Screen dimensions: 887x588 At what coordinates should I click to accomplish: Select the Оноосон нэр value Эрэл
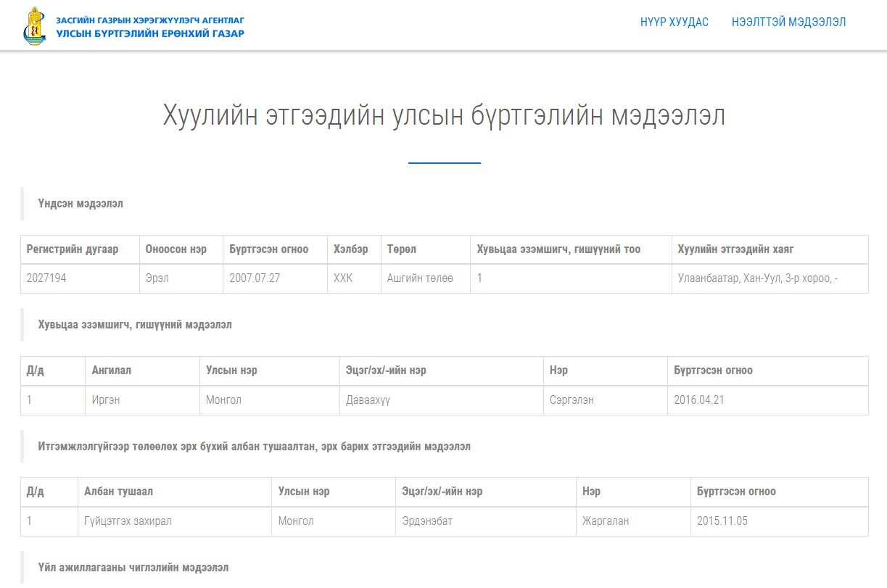click(181, 278)
